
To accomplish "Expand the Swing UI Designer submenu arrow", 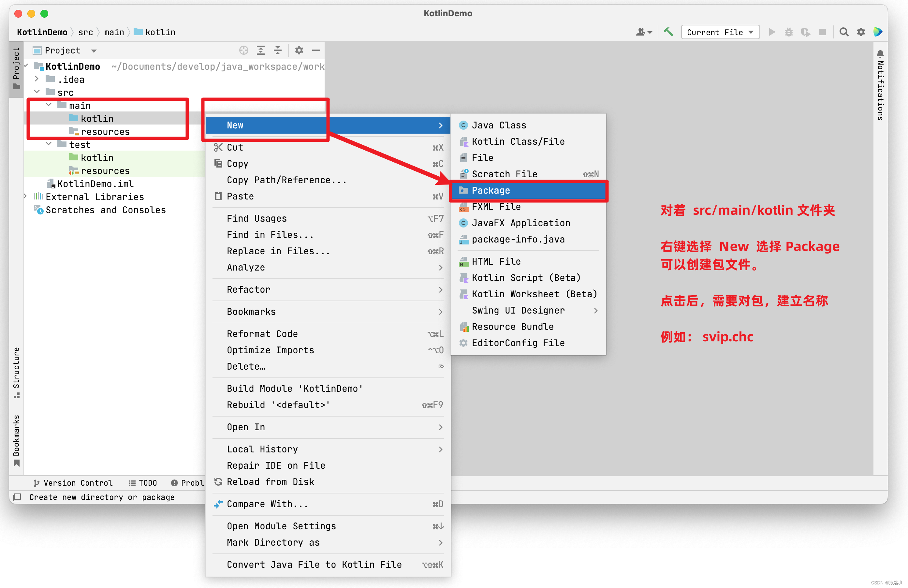I will coord(595,311).
